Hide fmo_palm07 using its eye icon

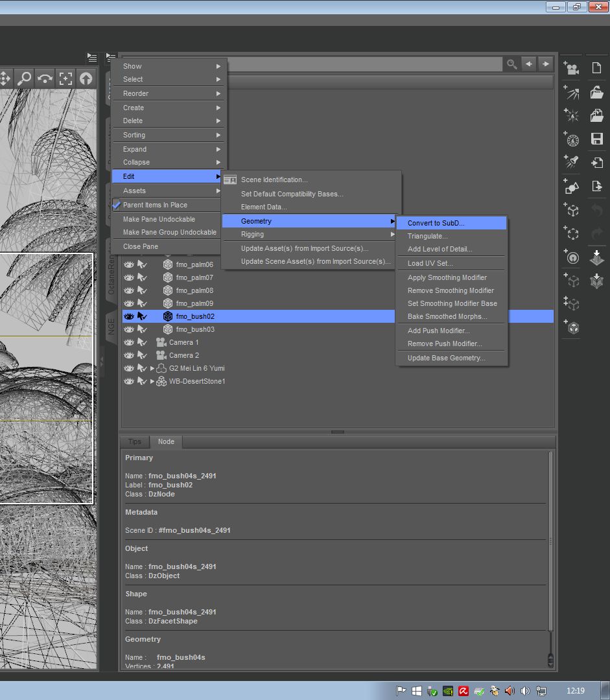(x=128, y=277)
